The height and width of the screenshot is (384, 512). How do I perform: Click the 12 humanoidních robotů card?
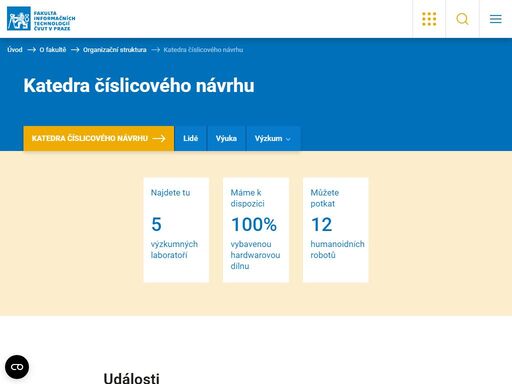(x=336, y=230)
